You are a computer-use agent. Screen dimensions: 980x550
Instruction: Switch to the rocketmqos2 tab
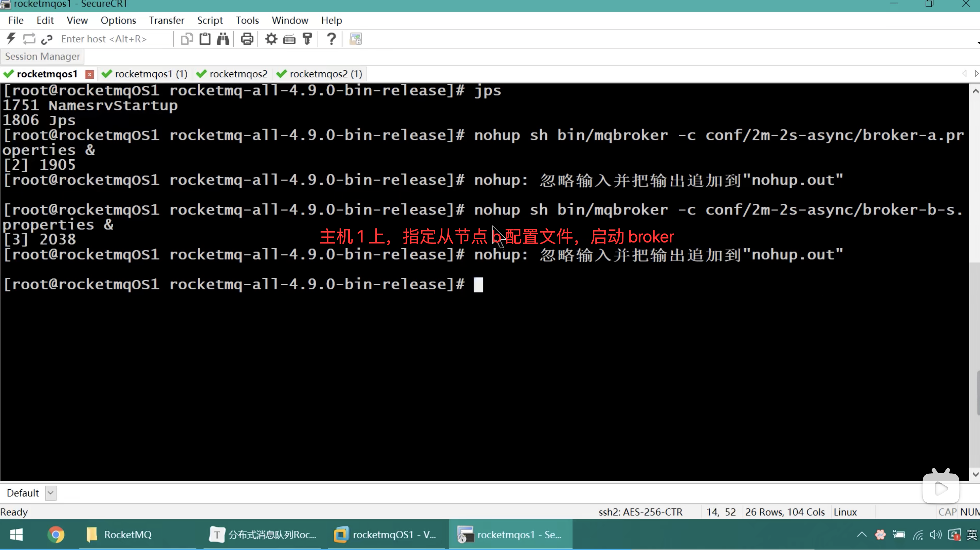click(x=238, y=74)
